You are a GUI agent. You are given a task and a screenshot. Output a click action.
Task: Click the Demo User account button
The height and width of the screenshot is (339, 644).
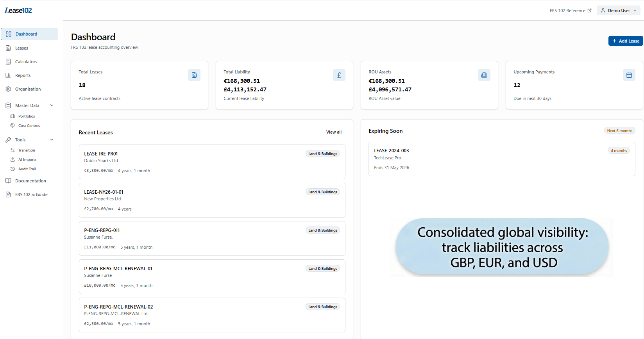pos(618,11)
